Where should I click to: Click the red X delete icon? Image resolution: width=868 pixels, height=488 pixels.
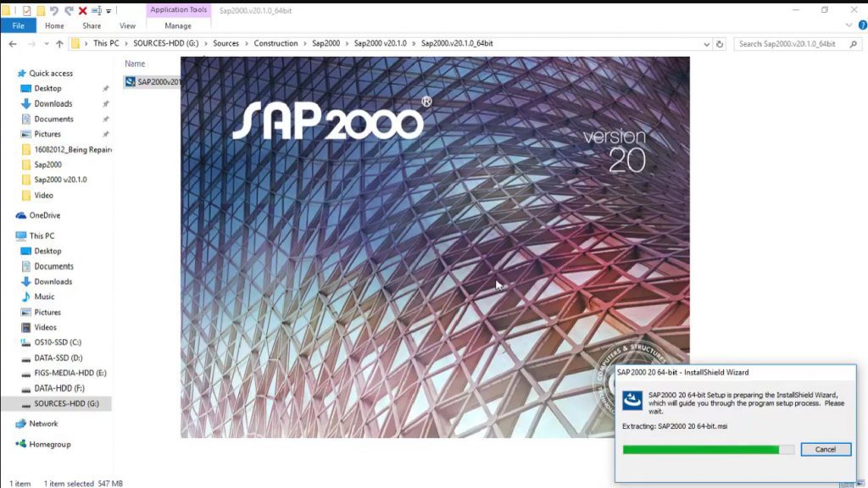[82, 11]
